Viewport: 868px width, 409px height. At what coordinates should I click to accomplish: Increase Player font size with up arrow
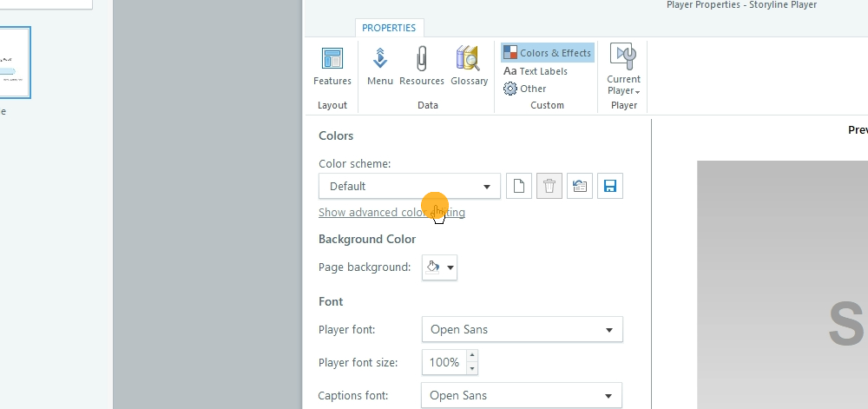[472, 356]
